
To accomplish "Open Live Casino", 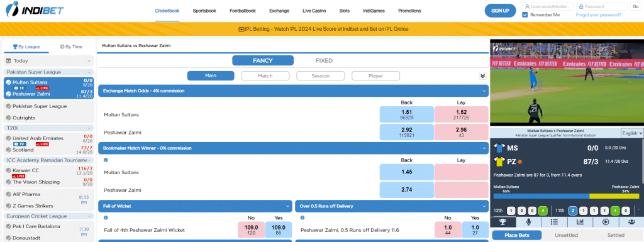I will pyautogui.click(x=314, y=11).
